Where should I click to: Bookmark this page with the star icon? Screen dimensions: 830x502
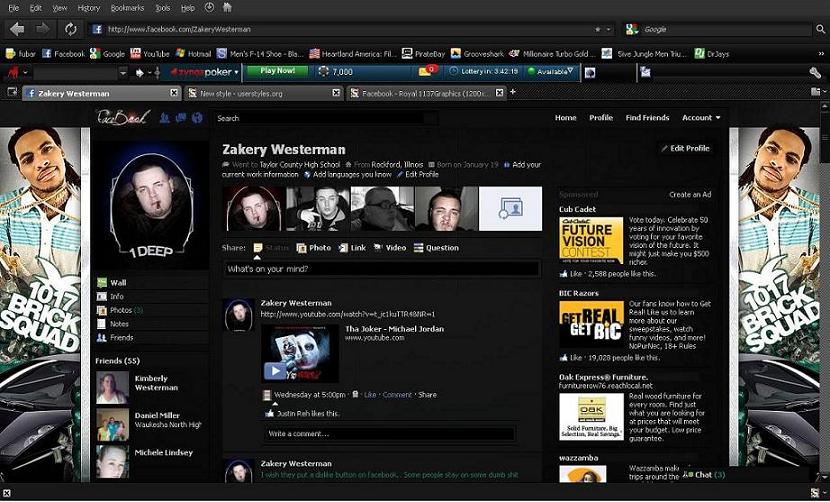(598, 29)
